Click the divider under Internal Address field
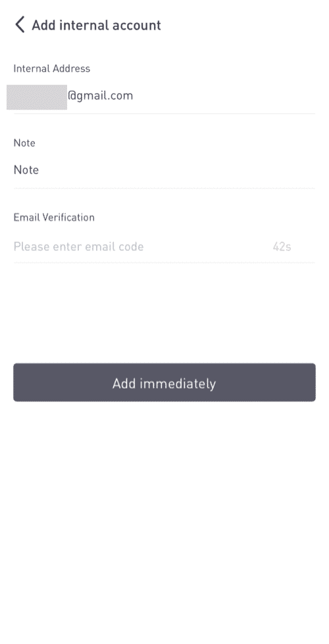This screenshot has height=644, width=329. click(x=164, y=114)
